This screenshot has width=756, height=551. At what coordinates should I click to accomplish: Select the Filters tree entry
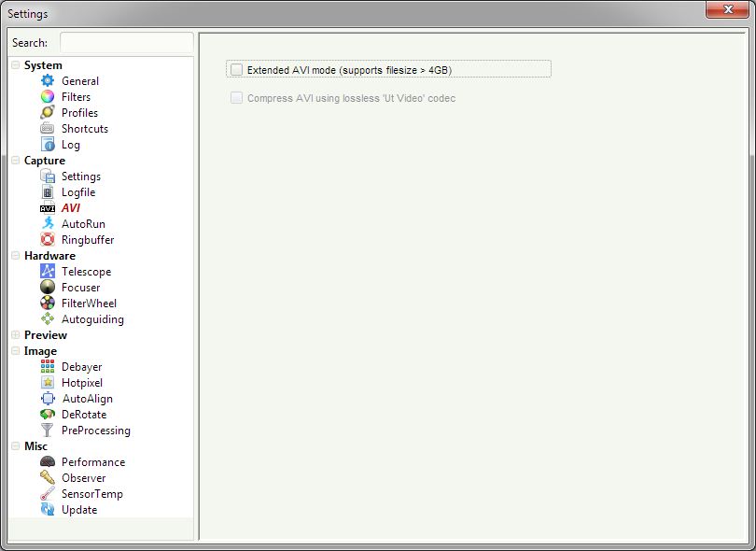76,97
